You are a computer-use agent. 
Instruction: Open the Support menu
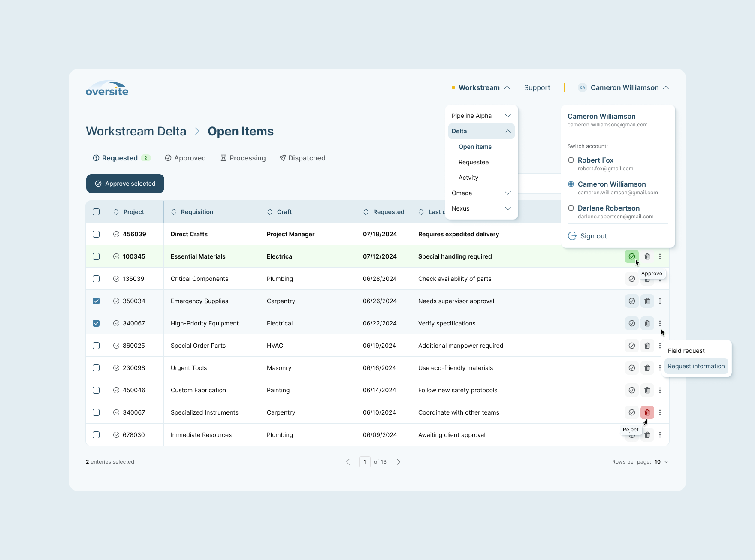537,87
